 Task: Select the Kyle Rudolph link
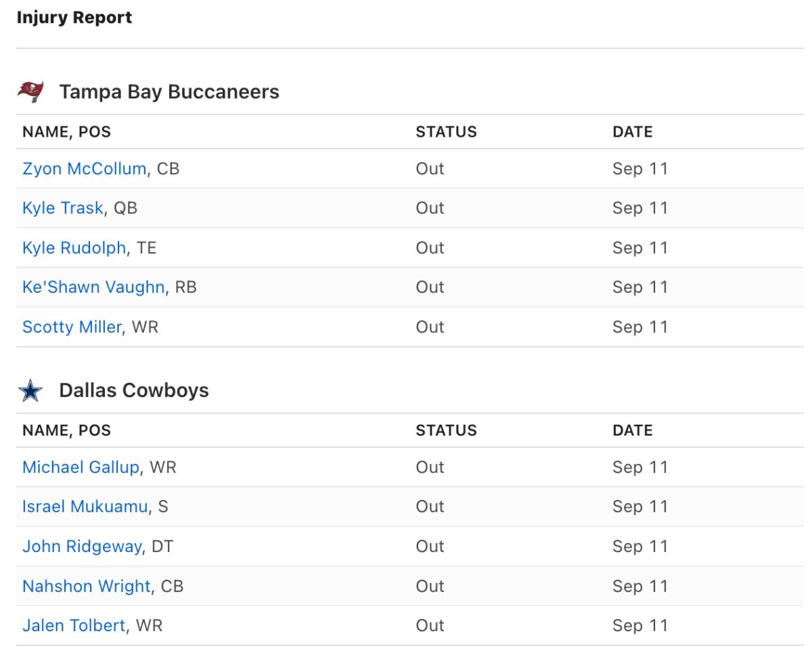[74, 248]
